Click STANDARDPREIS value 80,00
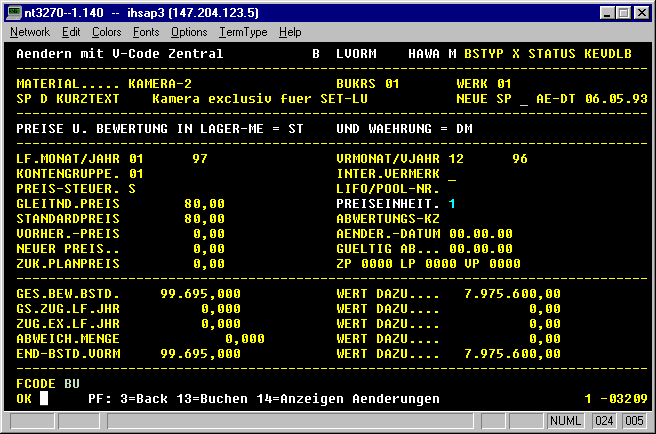This screenshot has height=434, width=656. [205, 219]
